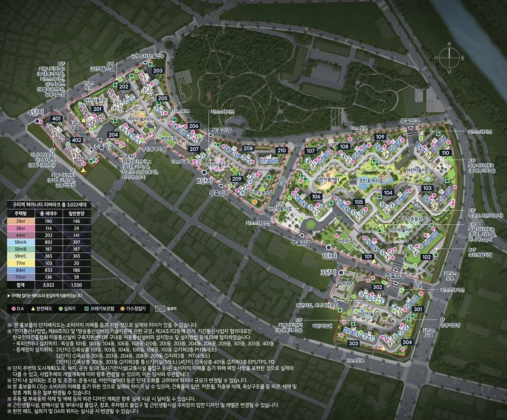Click building label 304
Image resolution: width=507 pixels, height=420 pixels.
pos(407,342)
